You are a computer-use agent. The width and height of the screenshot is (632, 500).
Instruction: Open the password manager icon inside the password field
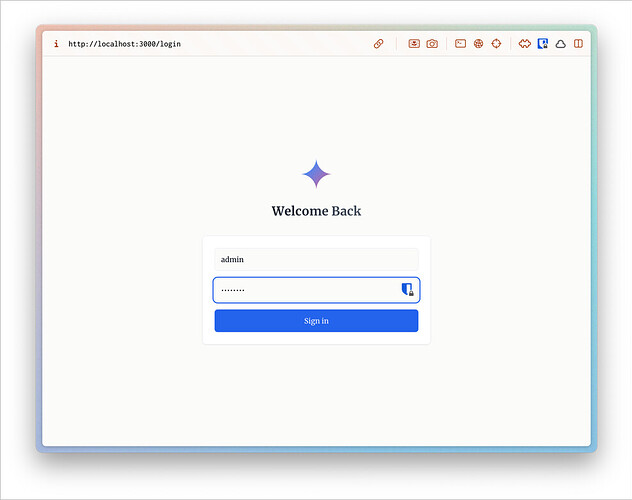click(407, 289)
